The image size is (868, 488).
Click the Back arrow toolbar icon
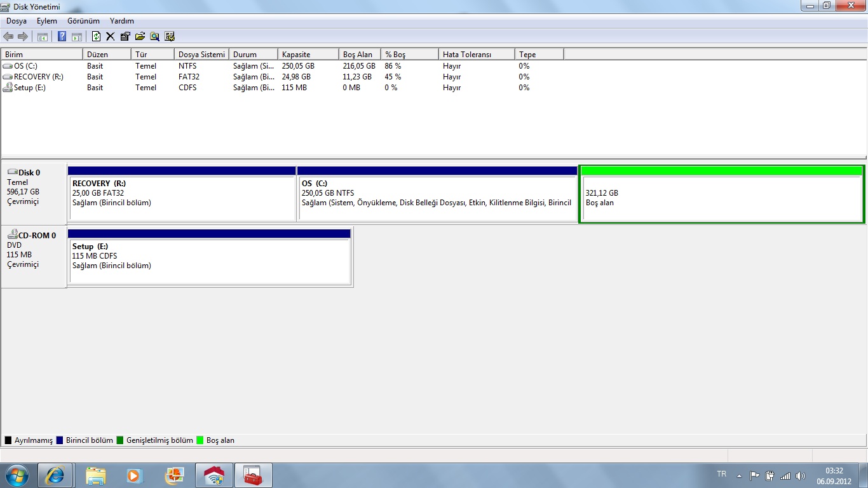(8, 37)
